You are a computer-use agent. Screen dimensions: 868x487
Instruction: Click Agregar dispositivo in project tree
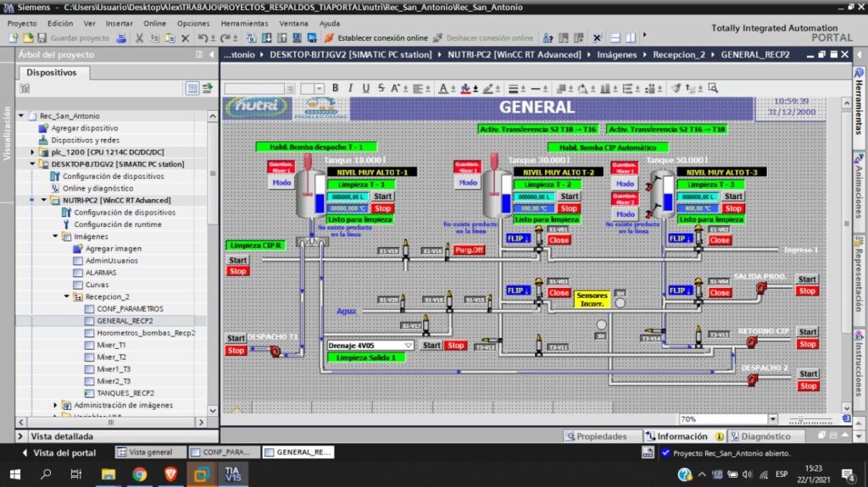coord(84,128)
